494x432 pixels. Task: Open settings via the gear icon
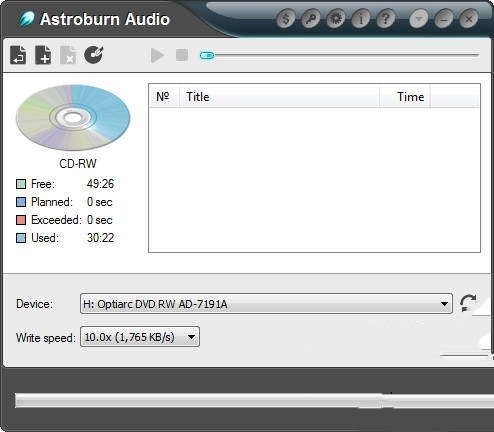pos(335,19)
